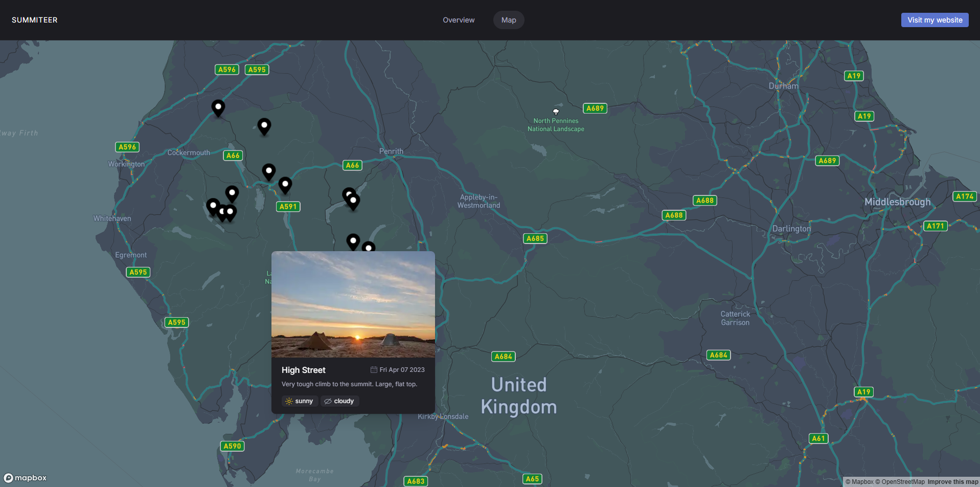This screenshot has width=980, height=487.
Task: Click the "Visit my website" button
Action: [x=935, y=20]
